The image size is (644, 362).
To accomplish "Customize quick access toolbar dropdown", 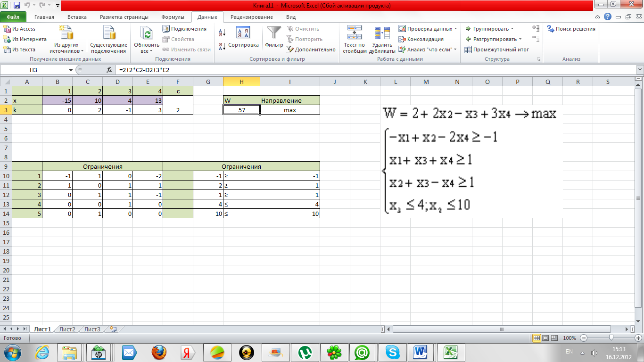I will (x=57, y=6).
